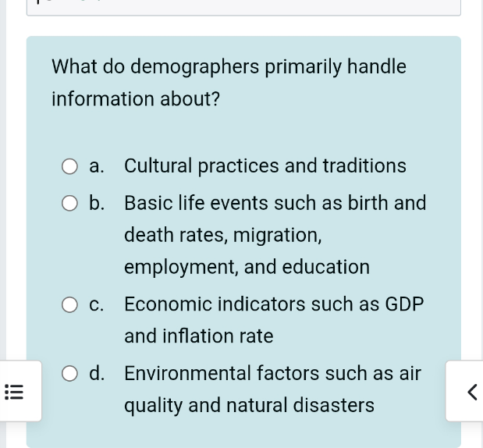Select radio button for option c
The image size is (483, 448).
69,304
